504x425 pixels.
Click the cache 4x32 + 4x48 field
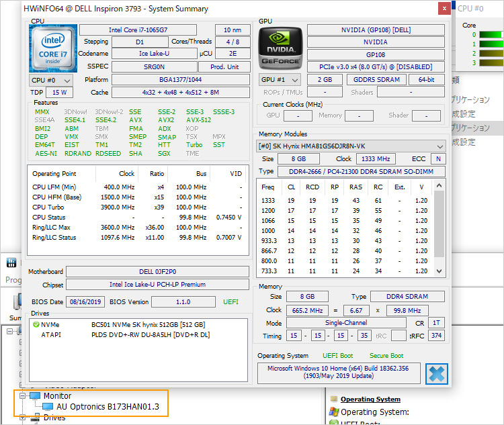[180, 92]
